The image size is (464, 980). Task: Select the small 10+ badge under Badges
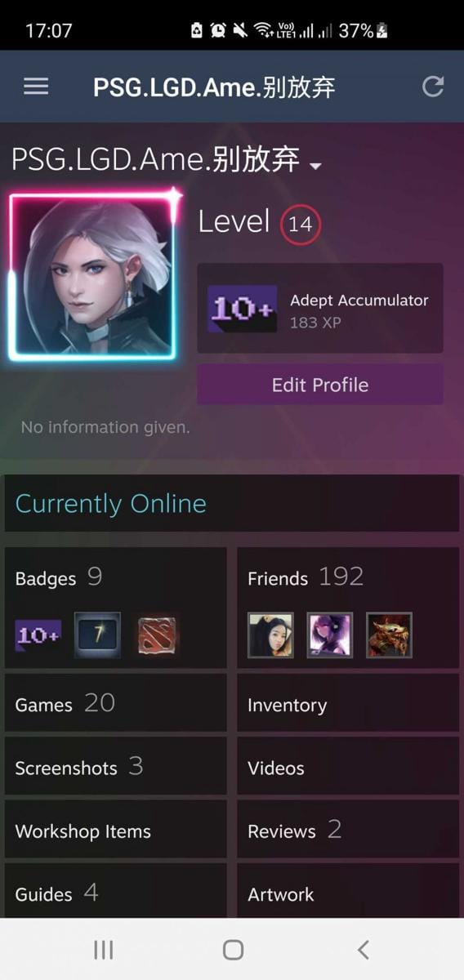tap(38, 635)
